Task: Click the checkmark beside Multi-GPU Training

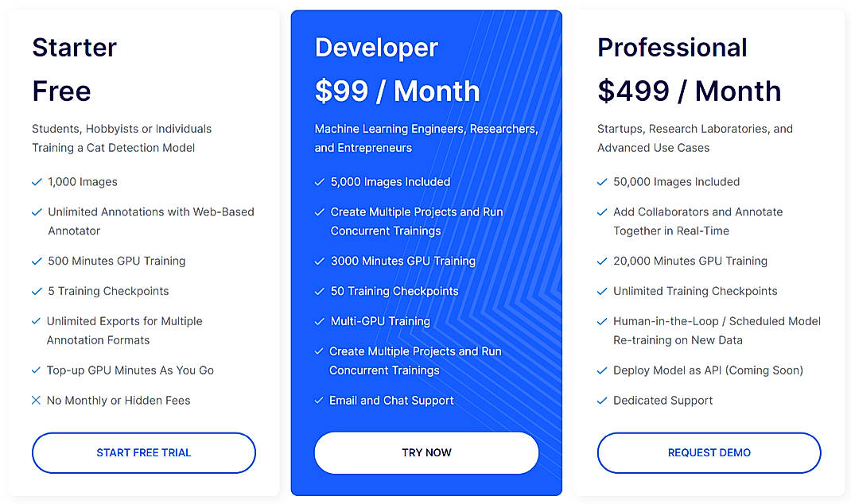Action: point(320,321)
